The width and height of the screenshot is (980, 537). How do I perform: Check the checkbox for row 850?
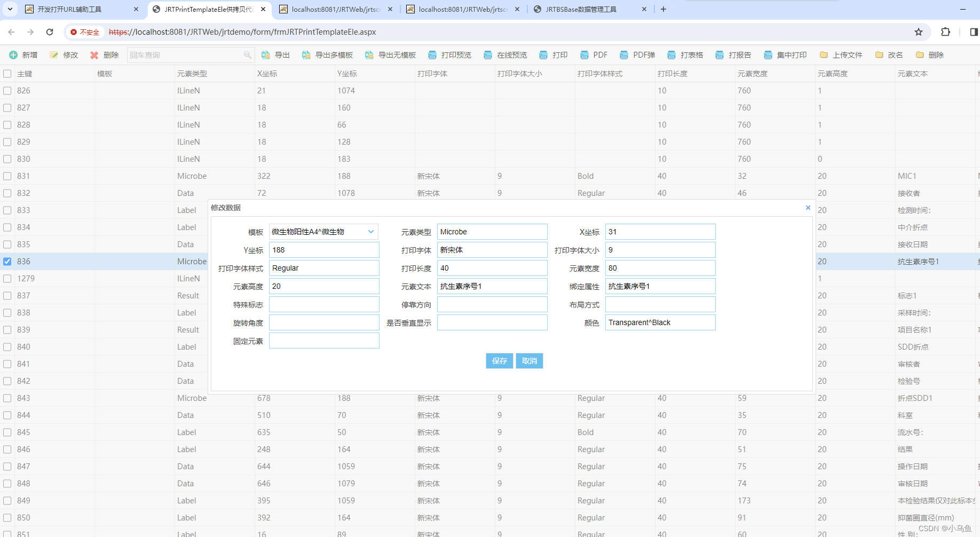(x=7, y=518)
